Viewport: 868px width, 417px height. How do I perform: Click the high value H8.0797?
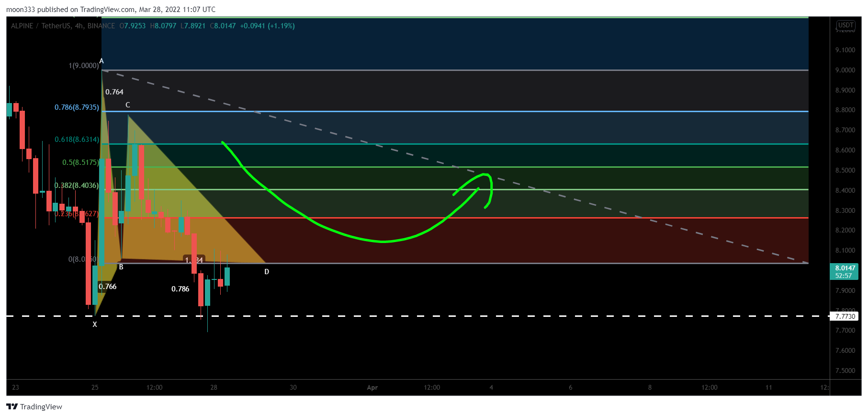point(163,26)
